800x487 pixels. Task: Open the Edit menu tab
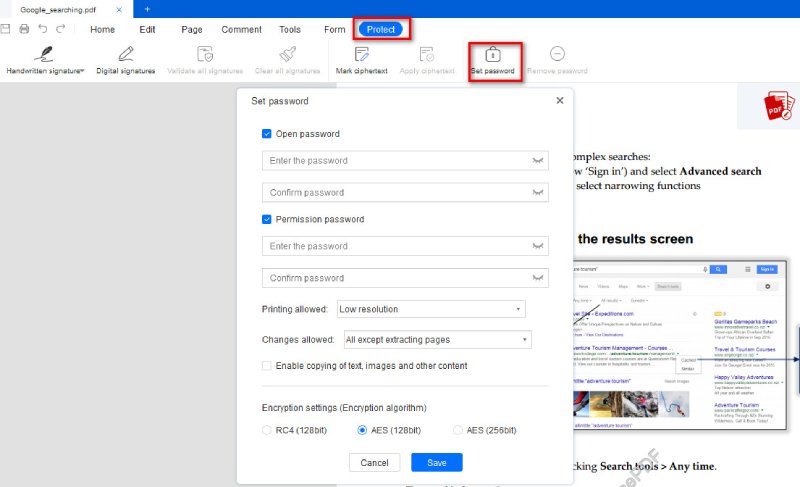pyautogui.click(x=147, y=30)
